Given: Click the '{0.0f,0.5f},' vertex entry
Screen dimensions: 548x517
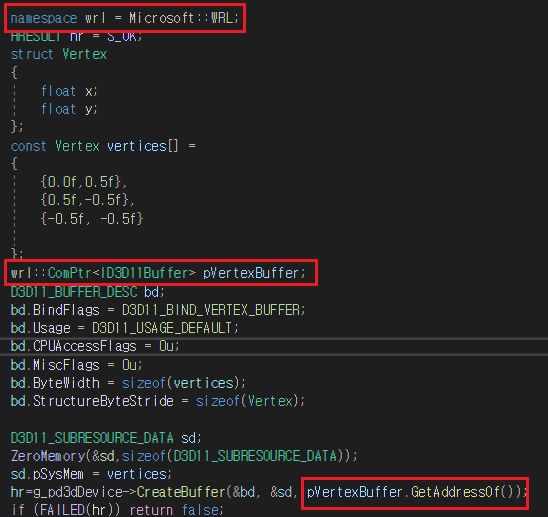Looking at the screenshot, I should click(84, 182).
